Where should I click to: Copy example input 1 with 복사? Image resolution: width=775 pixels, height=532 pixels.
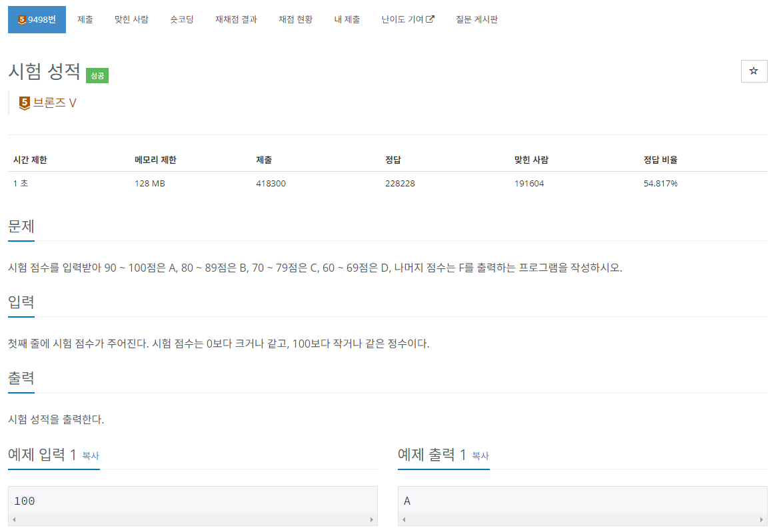[91, 456]
